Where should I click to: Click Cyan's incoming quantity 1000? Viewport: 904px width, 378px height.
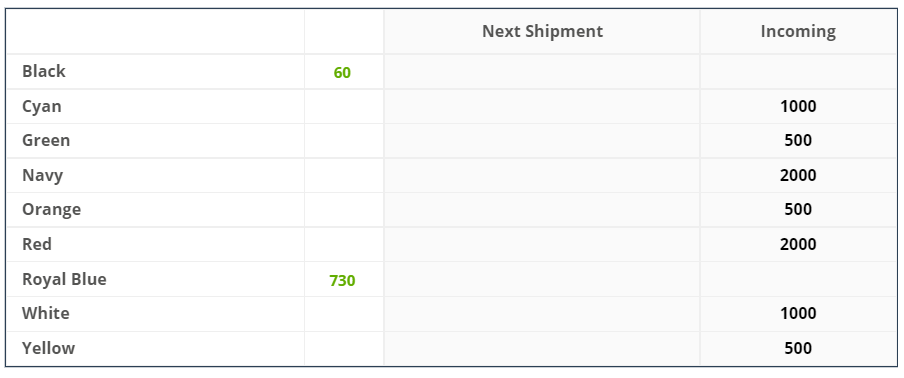pyautogui.click(x=798, y=107)
